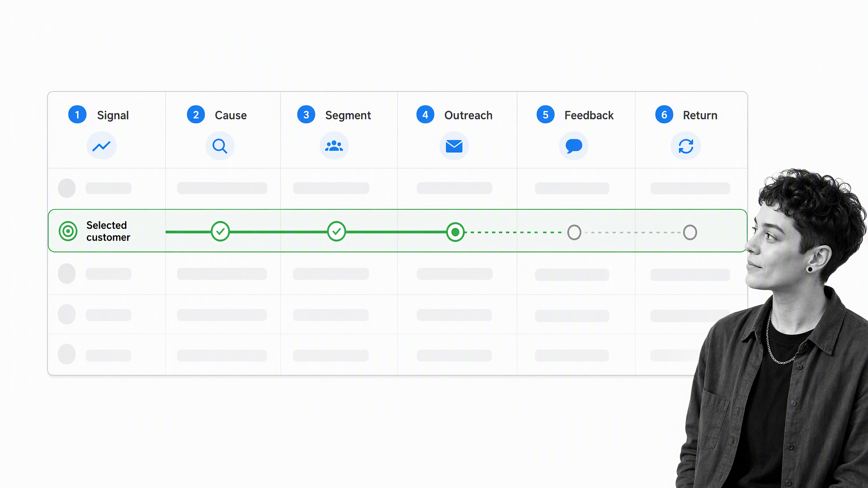This screenshot has height=488, width=868.
Task: Click the Segment people group icon
Action: pos(334,146)
